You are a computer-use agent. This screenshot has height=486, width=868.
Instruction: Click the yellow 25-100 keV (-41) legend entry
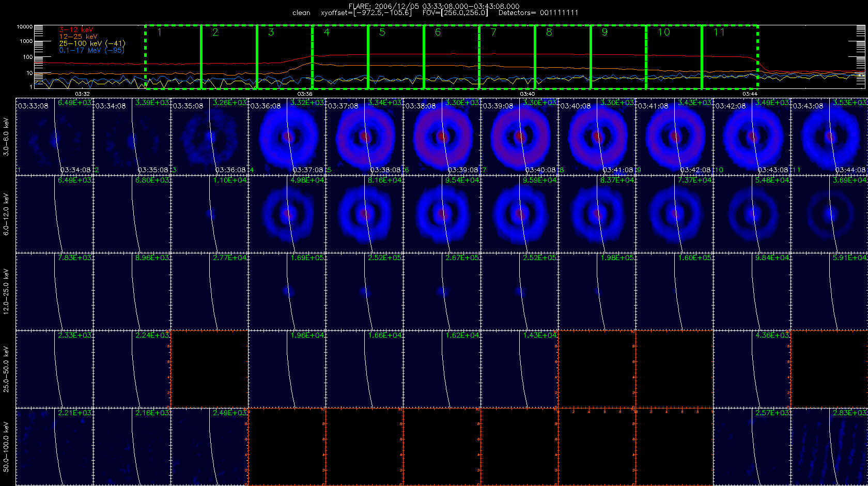pyautogui.click(x=92, y=43)
